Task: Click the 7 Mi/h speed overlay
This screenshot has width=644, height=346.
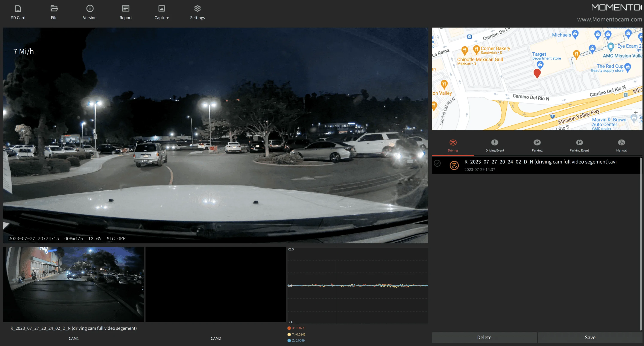Action: click(23, 51)
